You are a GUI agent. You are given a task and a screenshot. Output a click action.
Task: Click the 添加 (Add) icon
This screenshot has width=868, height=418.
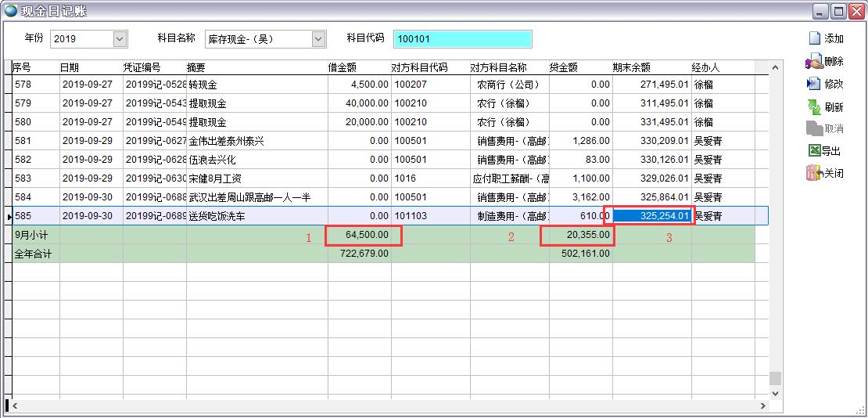coord(814,38)
